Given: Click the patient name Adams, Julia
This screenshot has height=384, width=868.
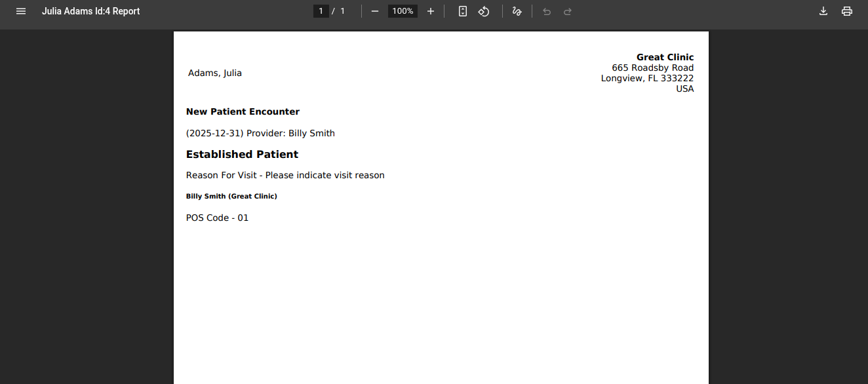Looking at the screenshot, I should coord(215,73).
